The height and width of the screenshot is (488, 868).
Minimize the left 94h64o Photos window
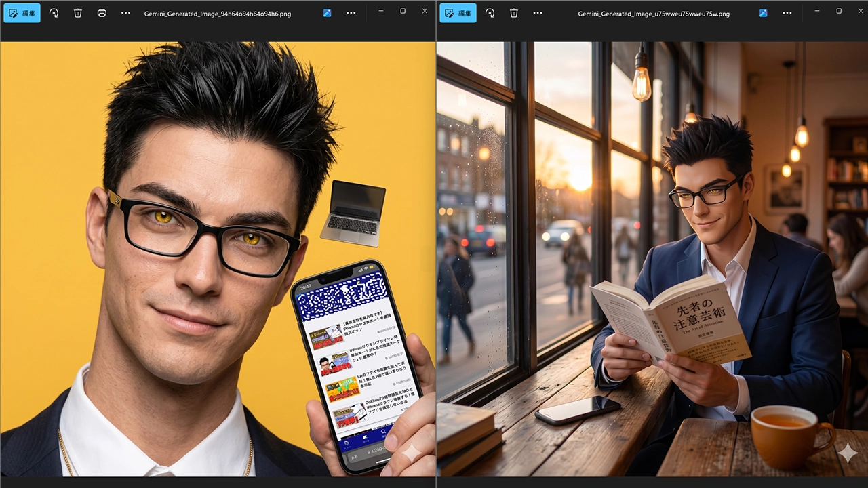[381, 12]
